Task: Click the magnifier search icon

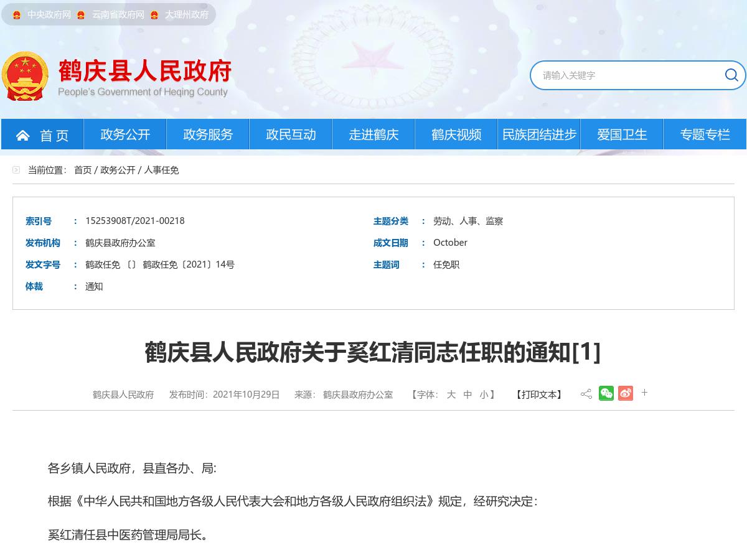Action: point(731,75)
